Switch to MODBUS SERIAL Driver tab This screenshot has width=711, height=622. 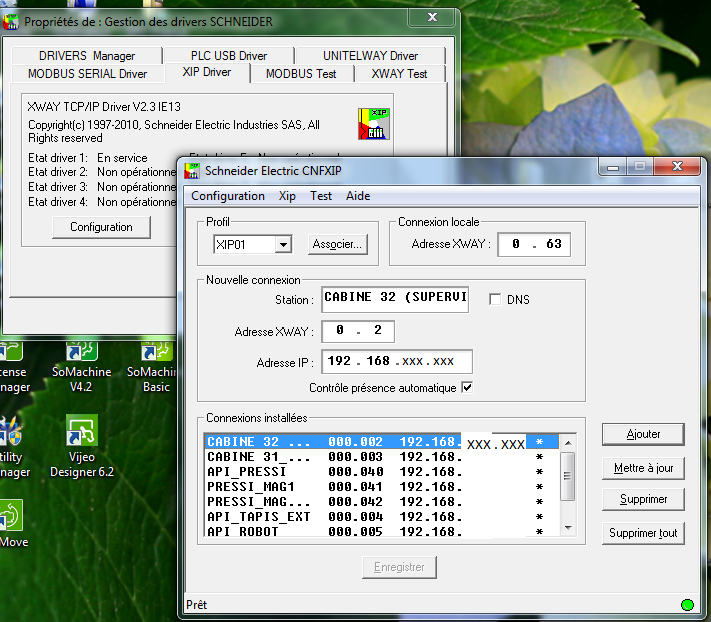[88, 73]
